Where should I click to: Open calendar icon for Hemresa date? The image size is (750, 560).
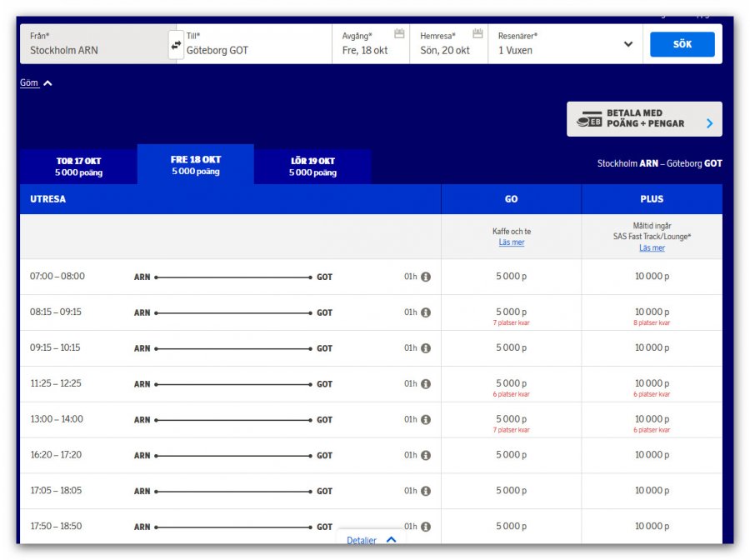point(477,34)
